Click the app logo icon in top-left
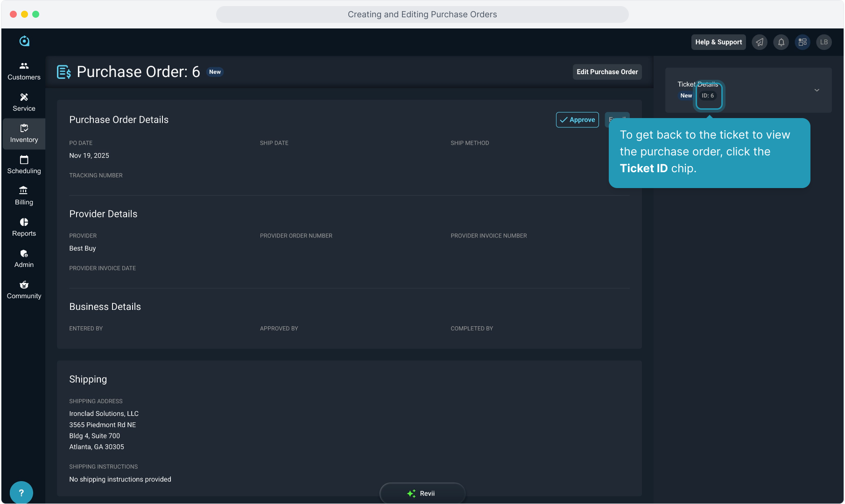Screen dimensions: 845x504 pos(24,42)
